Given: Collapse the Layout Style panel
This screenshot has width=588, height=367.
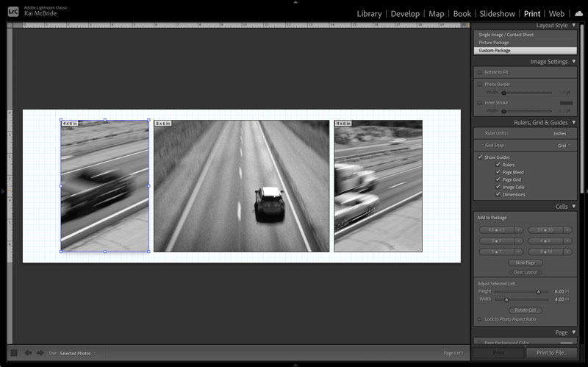Looking at the screenshot, I should pos(574,25).
